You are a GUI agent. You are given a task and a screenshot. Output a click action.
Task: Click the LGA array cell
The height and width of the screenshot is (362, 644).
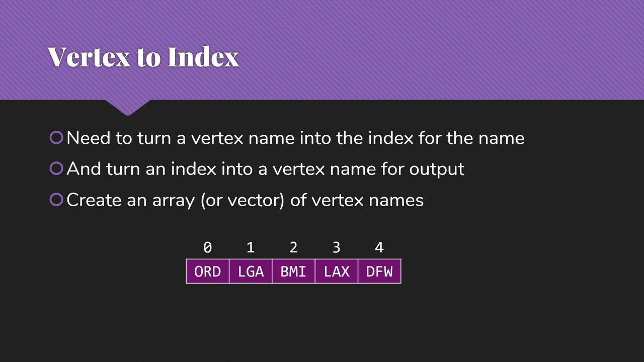click(x=251, y=271)
